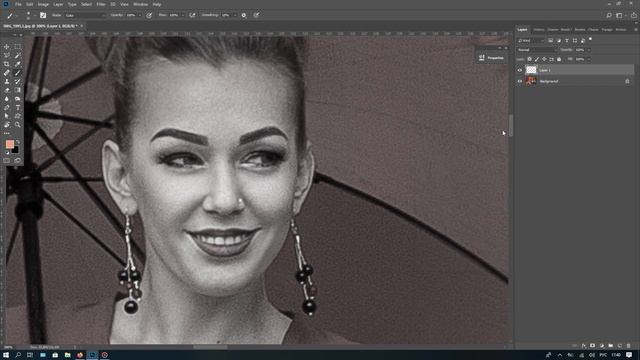
Task: Lock transparent pixels of layer
Action: (x=529, y=59)
